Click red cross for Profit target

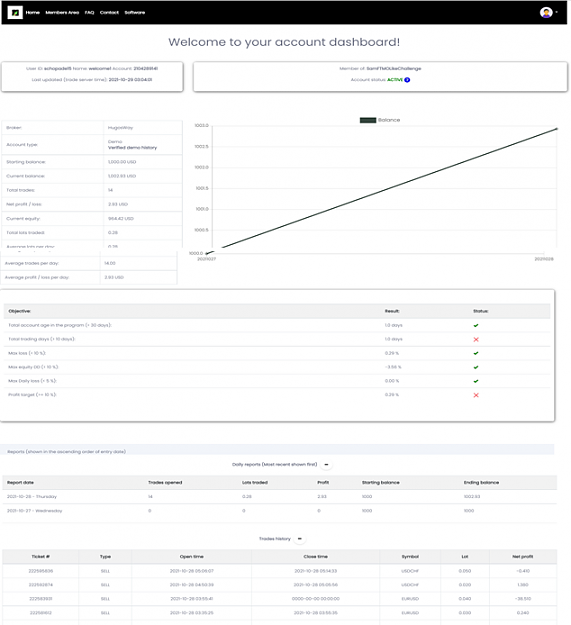pyautogui.click(x=476, y=395)
